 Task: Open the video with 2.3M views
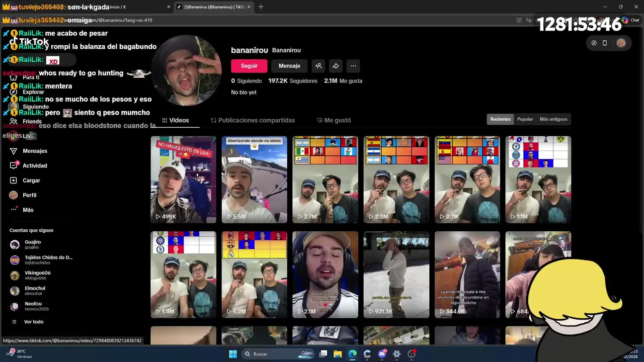tap(396, 179)
